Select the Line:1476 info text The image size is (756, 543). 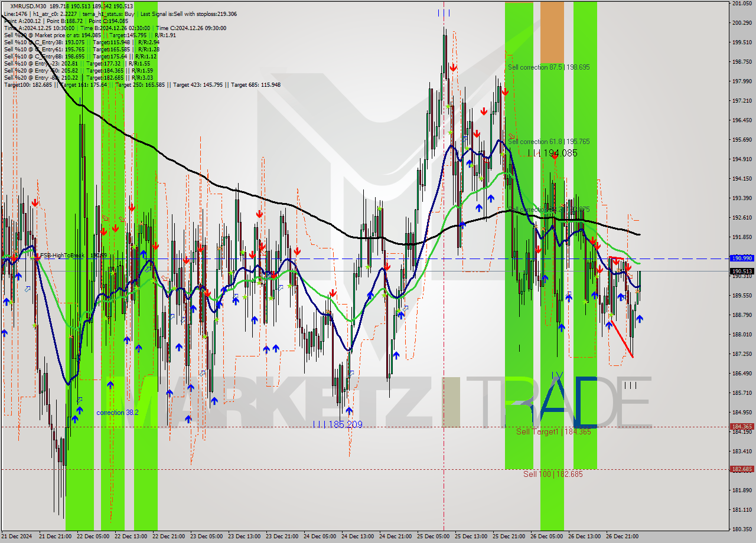pyautogui.click(x=15, y=13)
